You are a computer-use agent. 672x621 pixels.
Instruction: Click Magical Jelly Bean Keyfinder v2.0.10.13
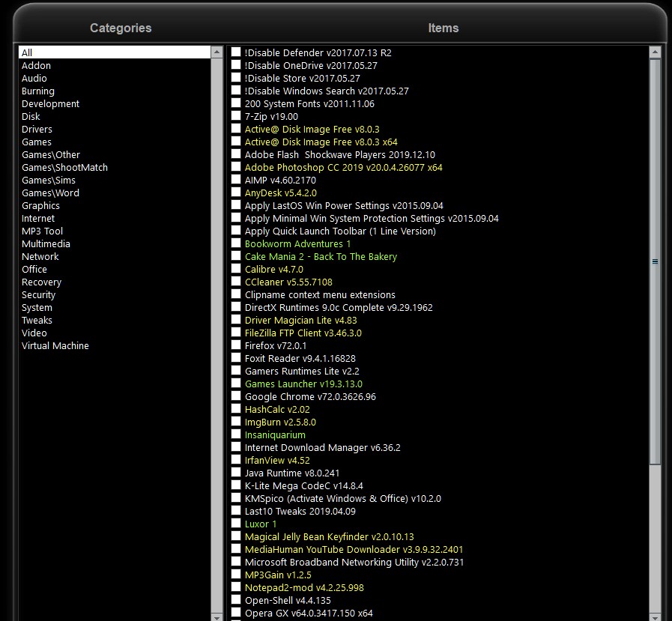click(x=329, y=537)
